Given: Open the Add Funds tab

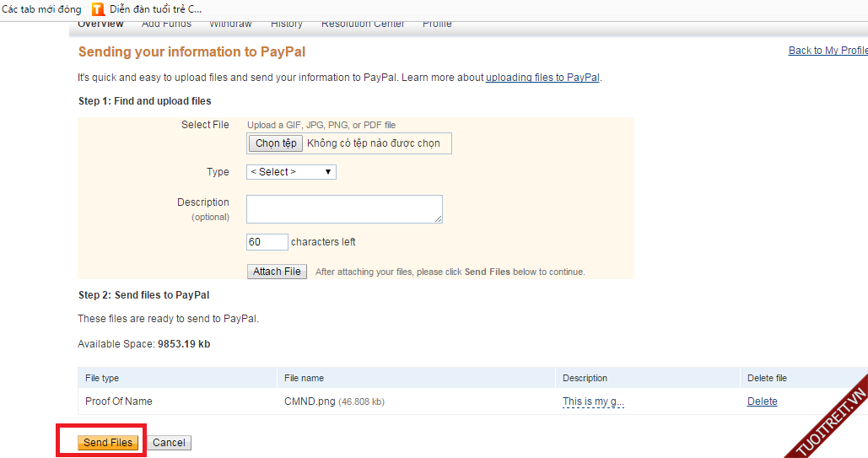Looking at the screenshot, I should [x=166, y=24].
